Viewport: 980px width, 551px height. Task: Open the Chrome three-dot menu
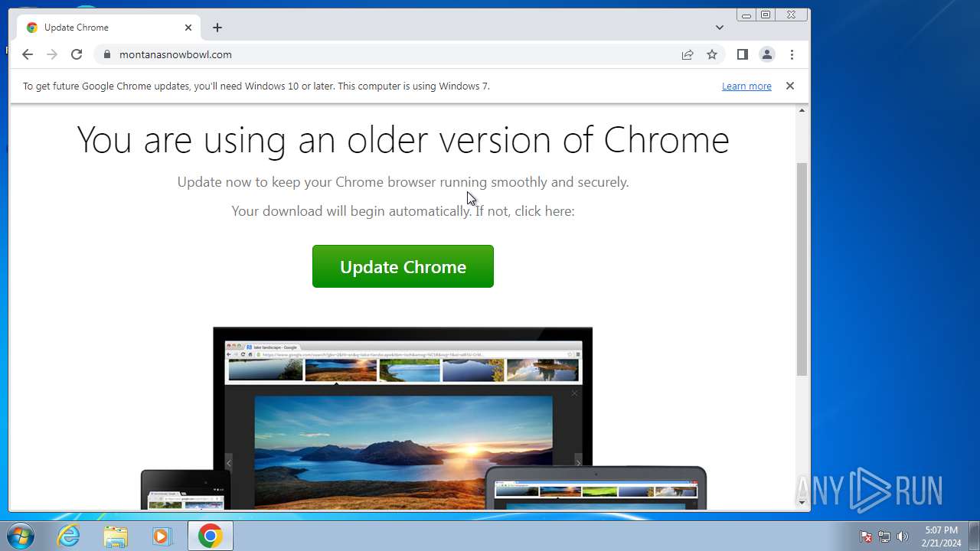(x=792, y=54)
